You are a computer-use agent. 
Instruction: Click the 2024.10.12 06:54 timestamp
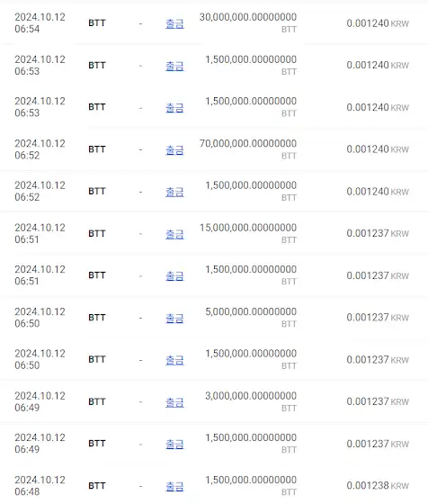[x=40, y=22]
